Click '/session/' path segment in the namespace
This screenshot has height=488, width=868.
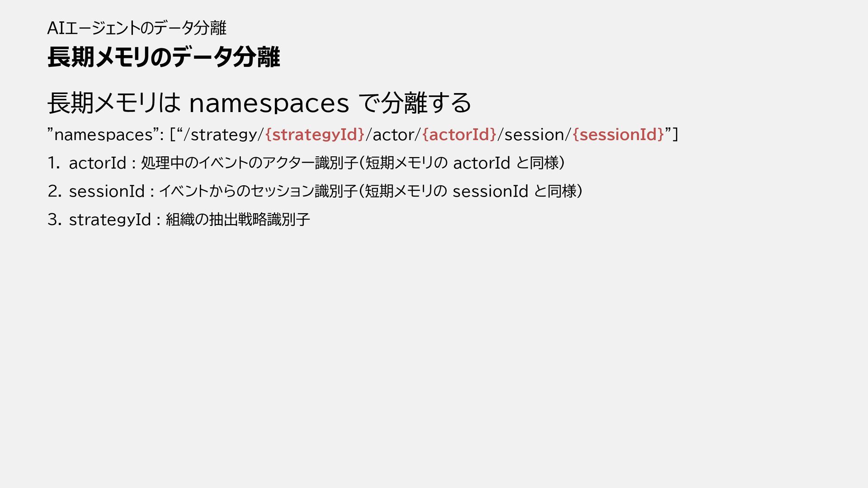coord(535,135)
